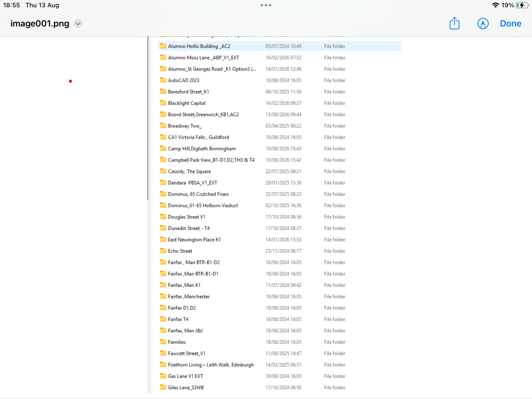Tap the battery status icon
The image size is (532, 399).
522,5
